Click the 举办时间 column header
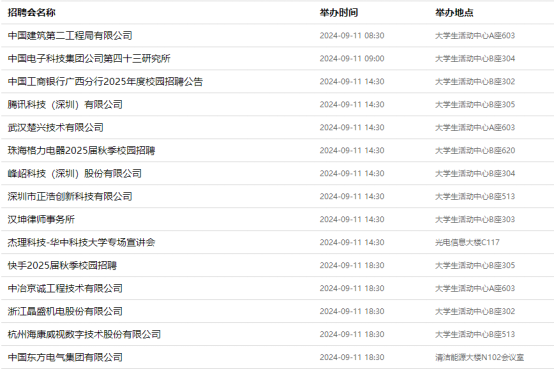The image size is (554, 369). click(x=339, y=13)
